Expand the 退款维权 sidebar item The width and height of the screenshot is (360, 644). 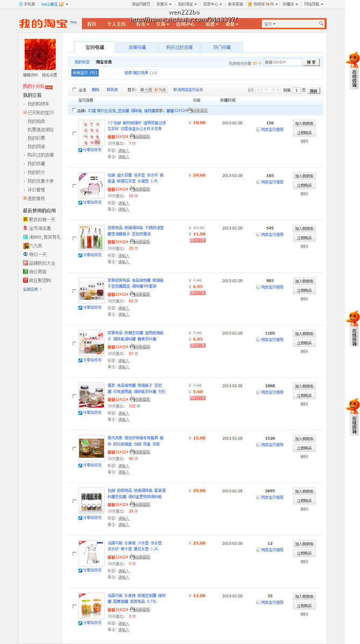click(25, 199)
